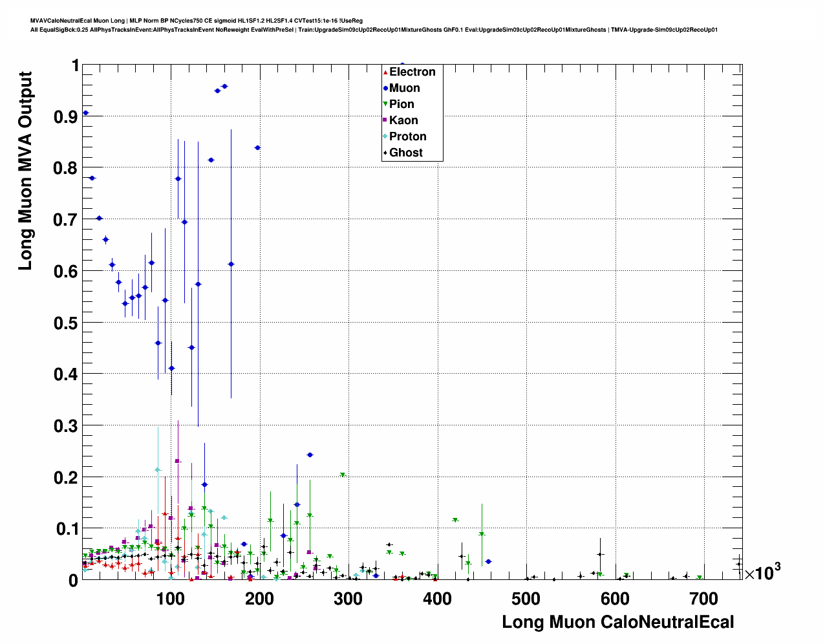
Task: Click the isolated Muon point at 0.84
Action: (257, 147)
